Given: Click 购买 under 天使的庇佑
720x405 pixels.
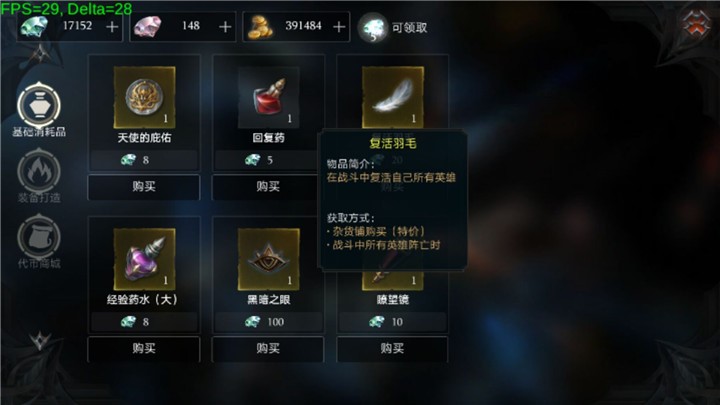Looking at the screenshot, I should pos(144,187).
